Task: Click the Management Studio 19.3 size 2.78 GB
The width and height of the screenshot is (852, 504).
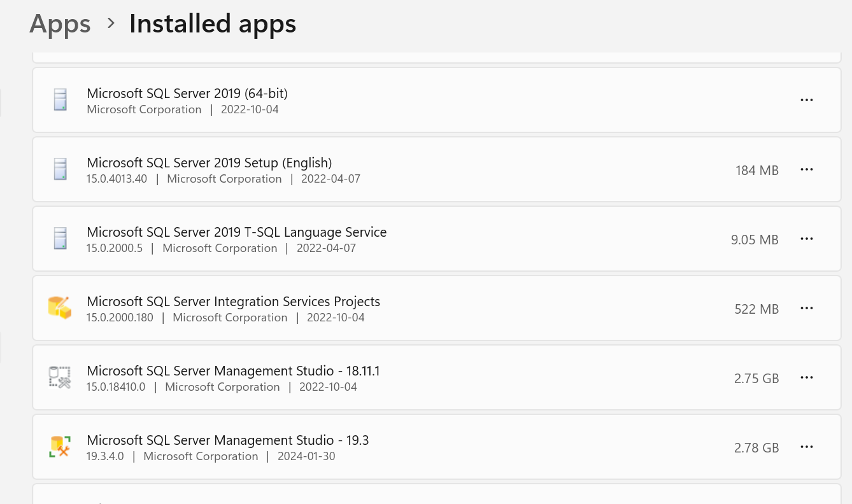Action: click(x=756, y=448)
